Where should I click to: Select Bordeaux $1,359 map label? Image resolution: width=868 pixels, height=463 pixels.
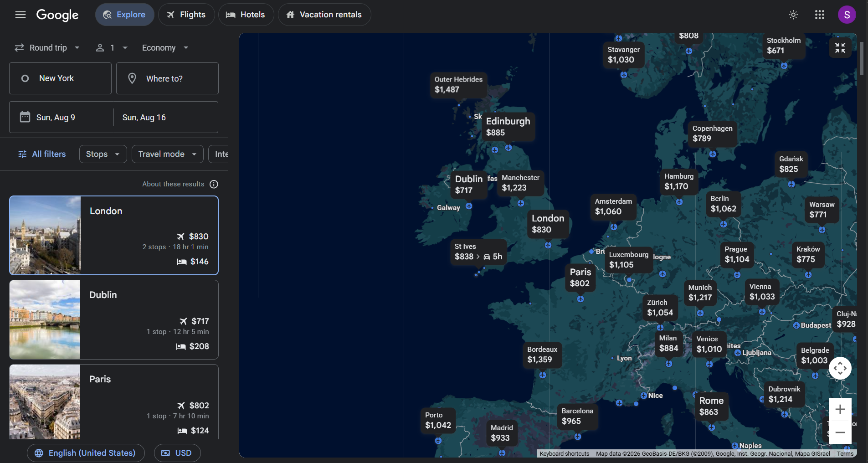(542, 355)
